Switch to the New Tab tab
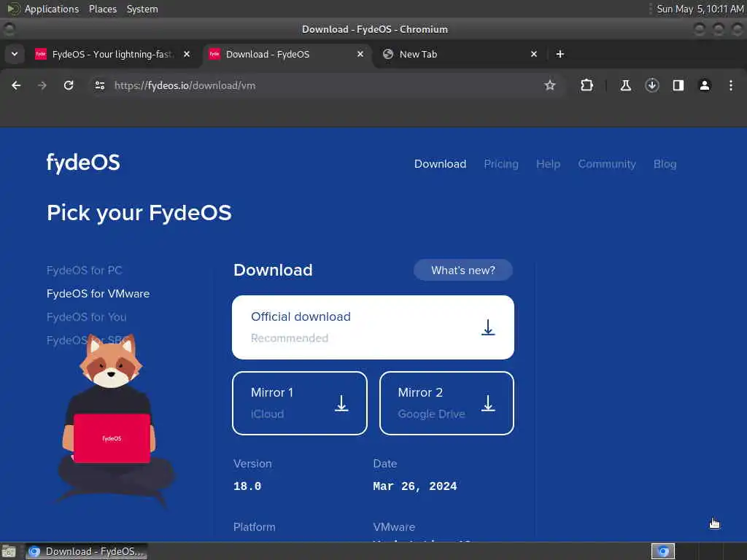The image size is (747, 560). pos(460,54)
